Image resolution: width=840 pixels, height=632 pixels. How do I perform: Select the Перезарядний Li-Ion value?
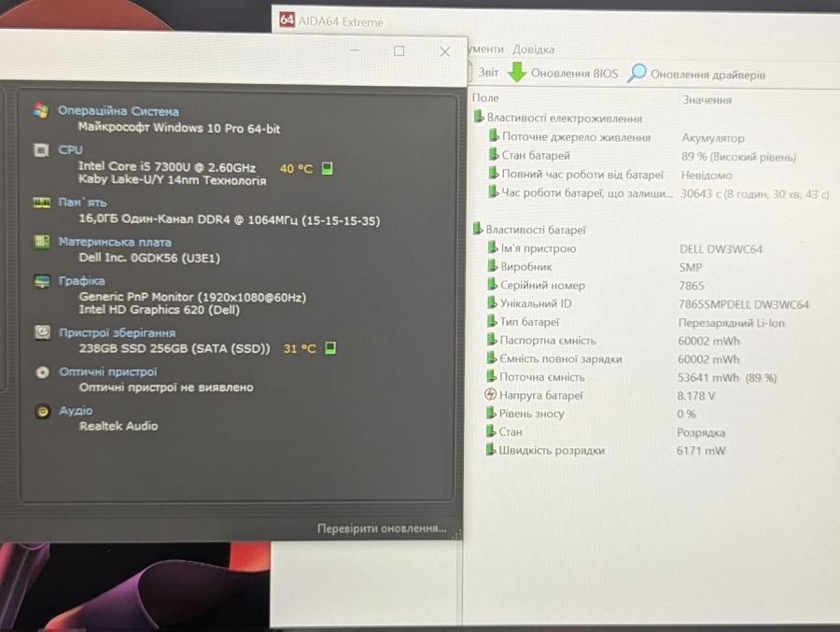[x=731, y=323]
